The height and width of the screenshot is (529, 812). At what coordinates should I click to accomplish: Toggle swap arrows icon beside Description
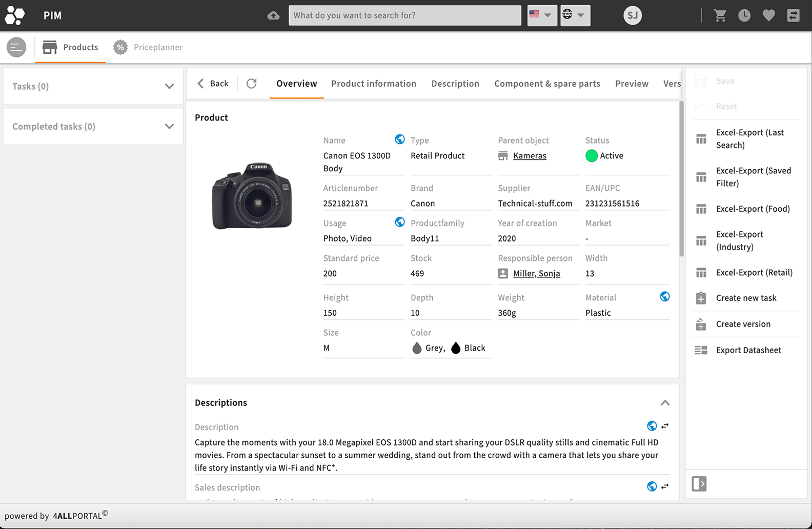tap(665, 426)
